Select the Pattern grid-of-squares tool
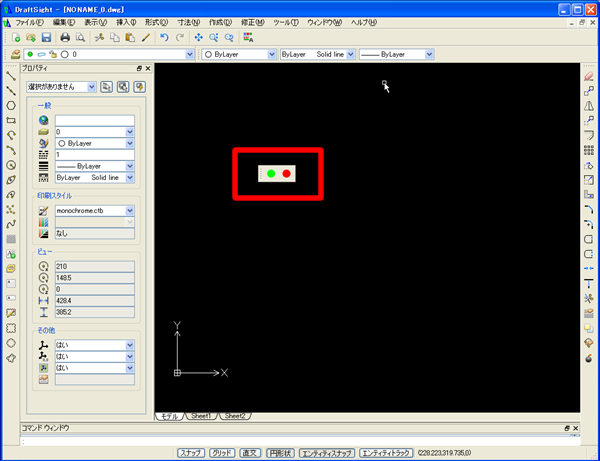Viewport: 600px width, 461px height. click(589, 150)
